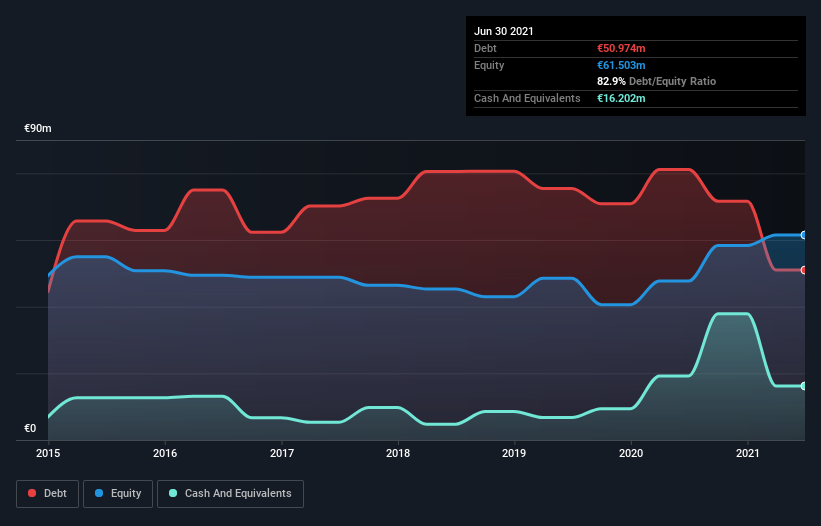Click the tooltip Debt row label
Screen dimensions: 821x526
[x=485, y=48]
